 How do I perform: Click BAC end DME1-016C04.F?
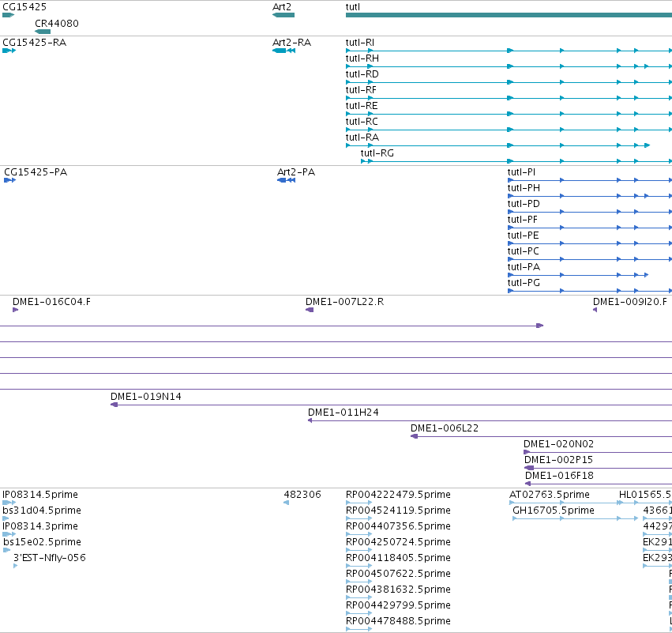tap(52, 302)
